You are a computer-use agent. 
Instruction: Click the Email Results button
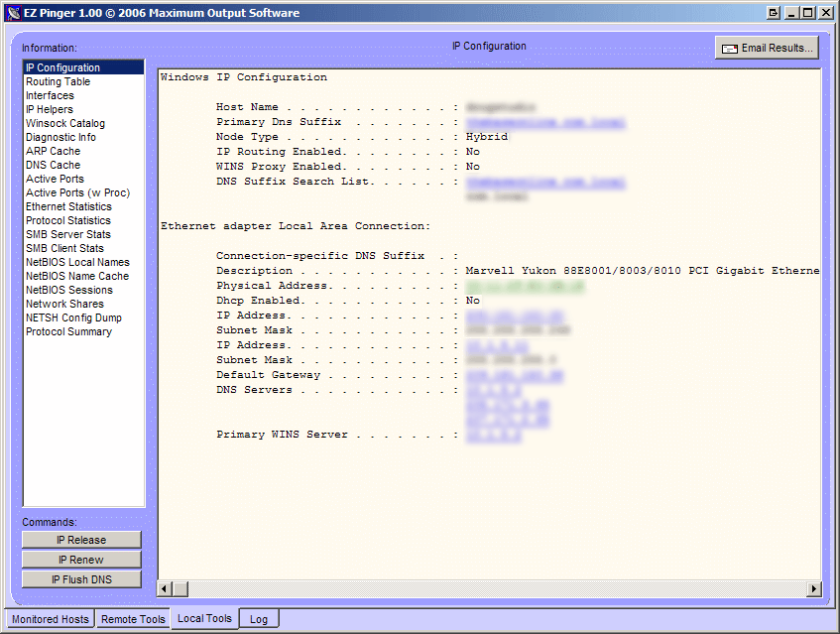tap(767, 48)
